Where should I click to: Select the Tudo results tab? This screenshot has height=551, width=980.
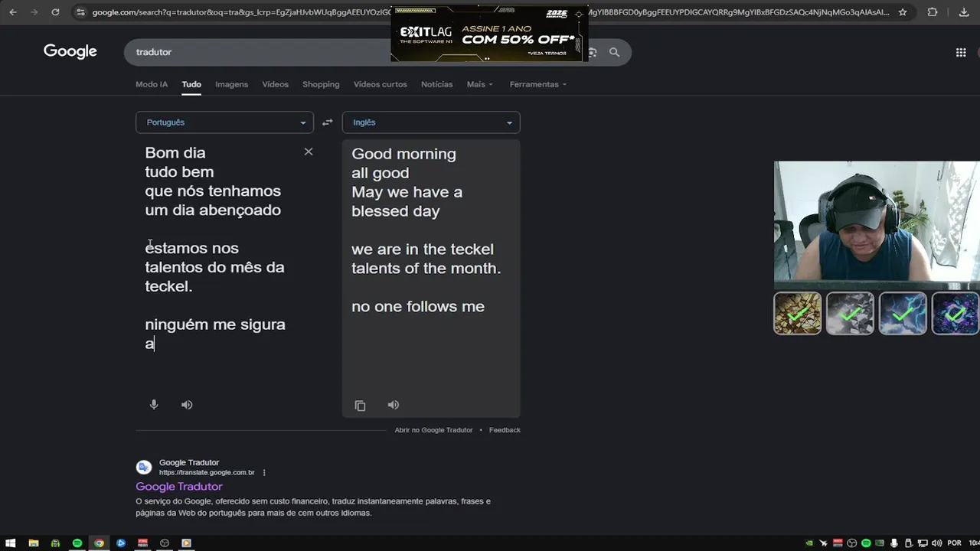coord(191,84)
